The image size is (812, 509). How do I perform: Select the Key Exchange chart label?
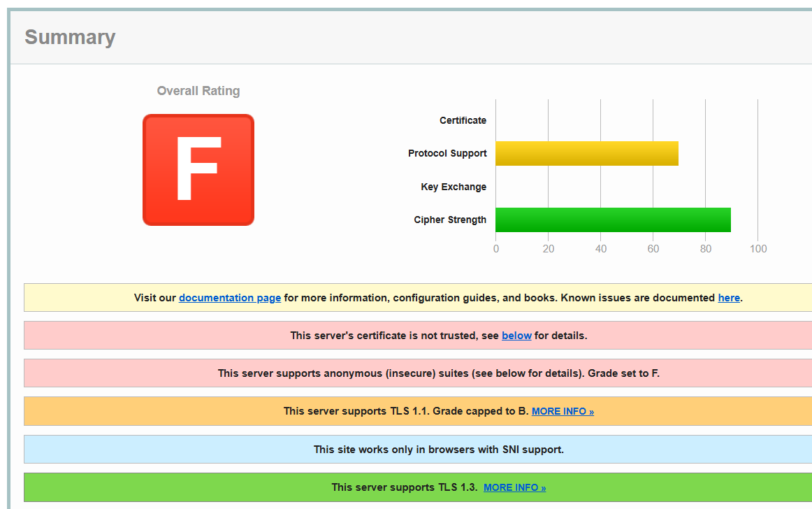(454, 187)
